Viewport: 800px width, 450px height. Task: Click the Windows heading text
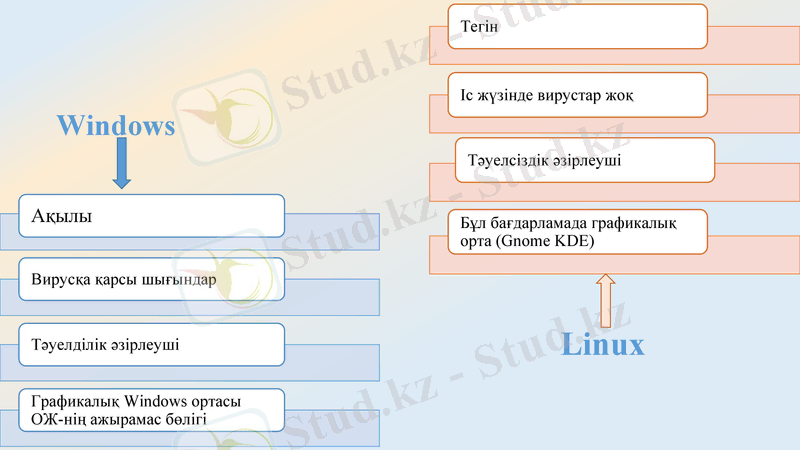[x=116, y=125]
